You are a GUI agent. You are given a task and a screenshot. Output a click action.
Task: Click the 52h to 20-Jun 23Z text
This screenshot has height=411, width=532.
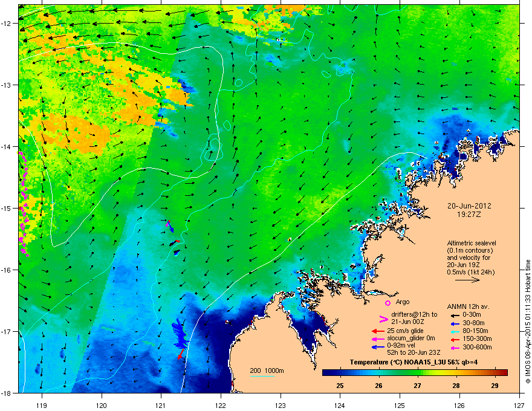pyautogui.click(x=414, y=352)
